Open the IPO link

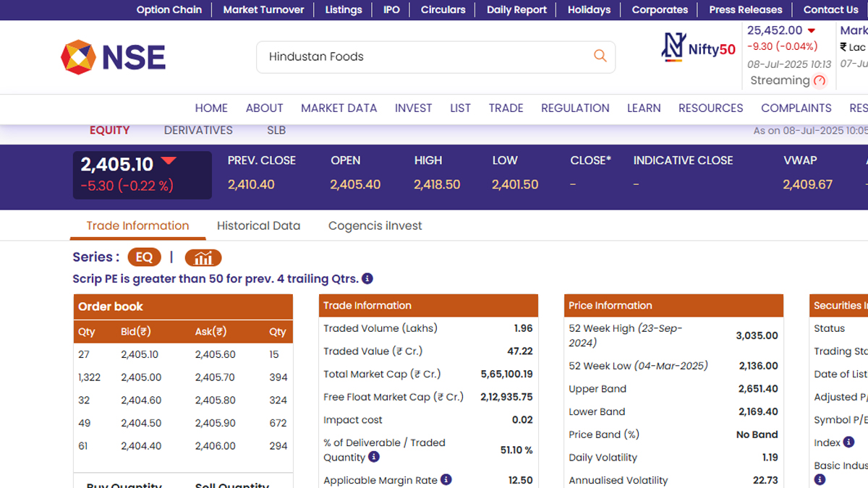(391, 9)
